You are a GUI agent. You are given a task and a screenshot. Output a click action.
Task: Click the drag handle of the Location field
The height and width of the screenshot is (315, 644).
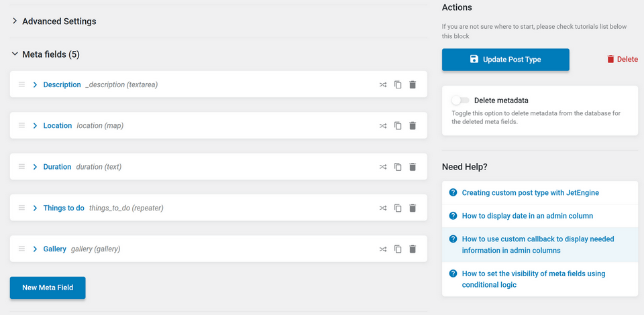(x=21, y=125)
